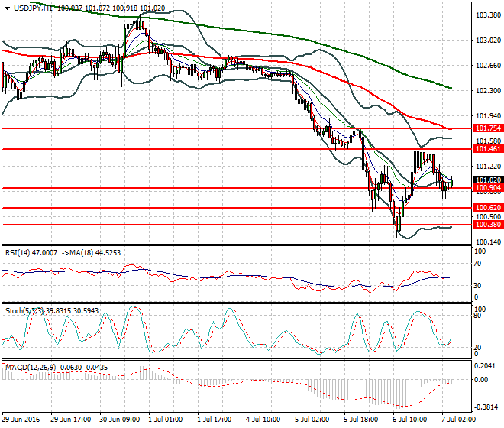
Task: Select the Stochastic scale value 80
Action: [x=478, y=316]
